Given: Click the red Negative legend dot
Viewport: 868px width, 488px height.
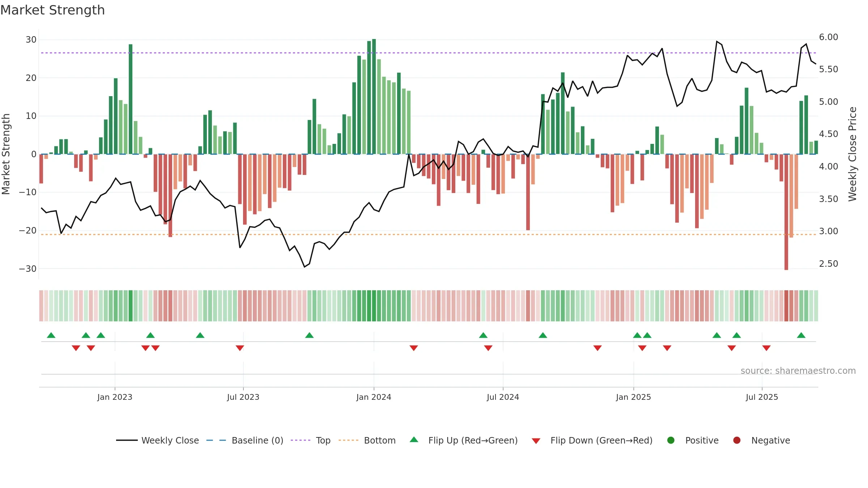Looking at the screenshot, I should (x=737, y=440).
